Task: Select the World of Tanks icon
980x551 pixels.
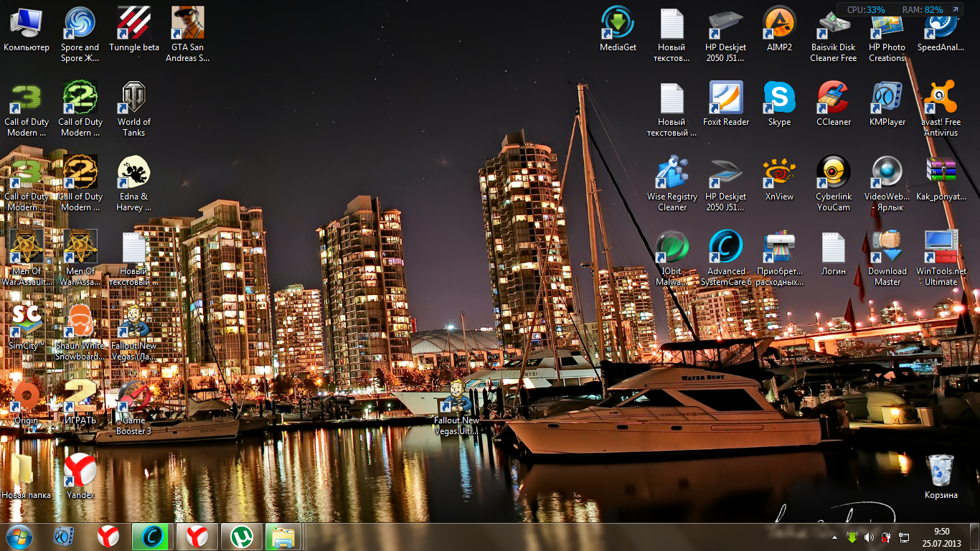Action: tap(133, 98)
